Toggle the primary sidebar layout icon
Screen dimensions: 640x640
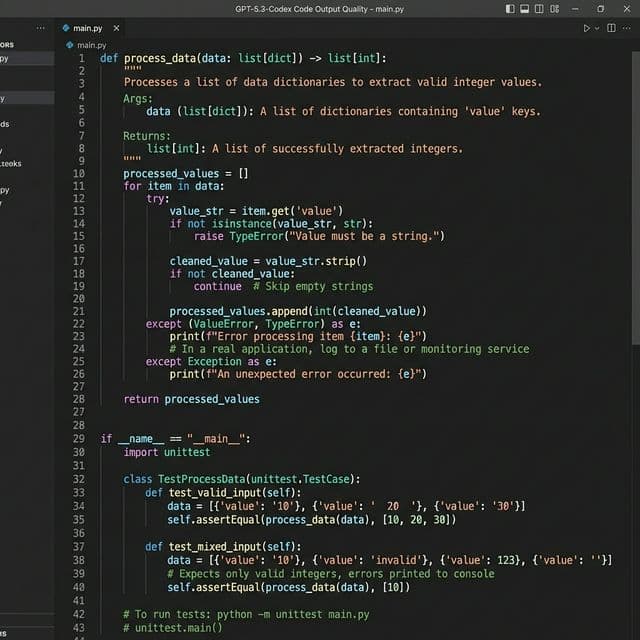(x=510, y=9)
